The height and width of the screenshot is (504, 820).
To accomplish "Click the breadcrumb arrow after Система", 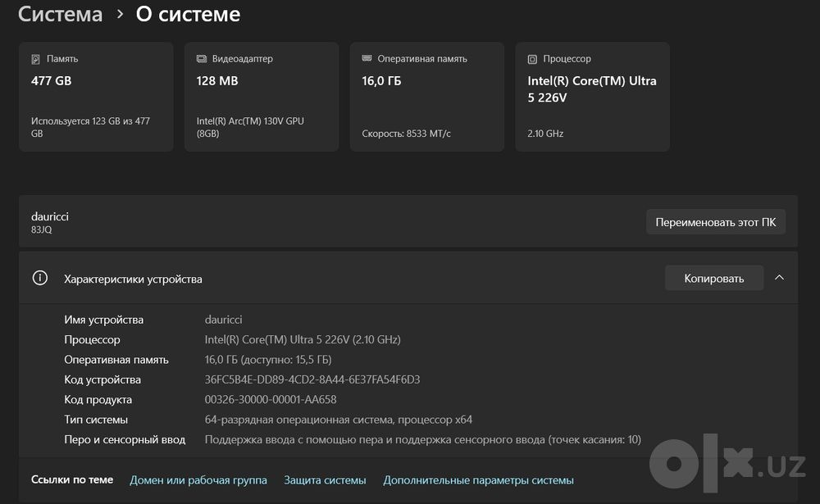I will [120, 14].
